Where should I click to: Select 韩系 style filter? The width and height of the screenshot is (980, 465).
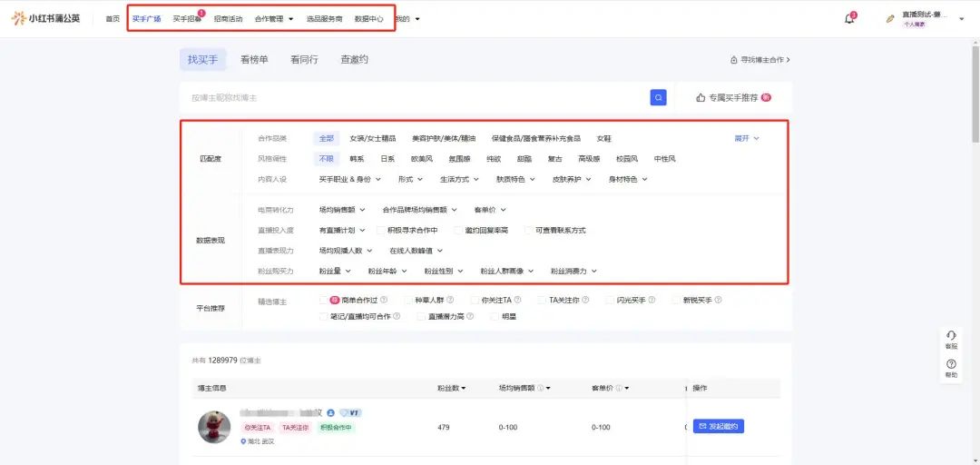357,159
